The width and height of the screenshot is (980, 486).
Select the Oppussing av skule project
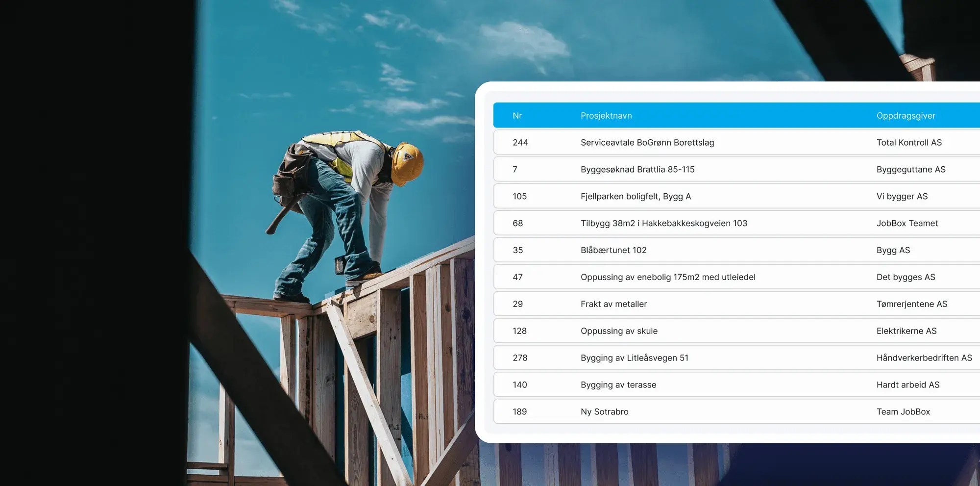(619, 331)
